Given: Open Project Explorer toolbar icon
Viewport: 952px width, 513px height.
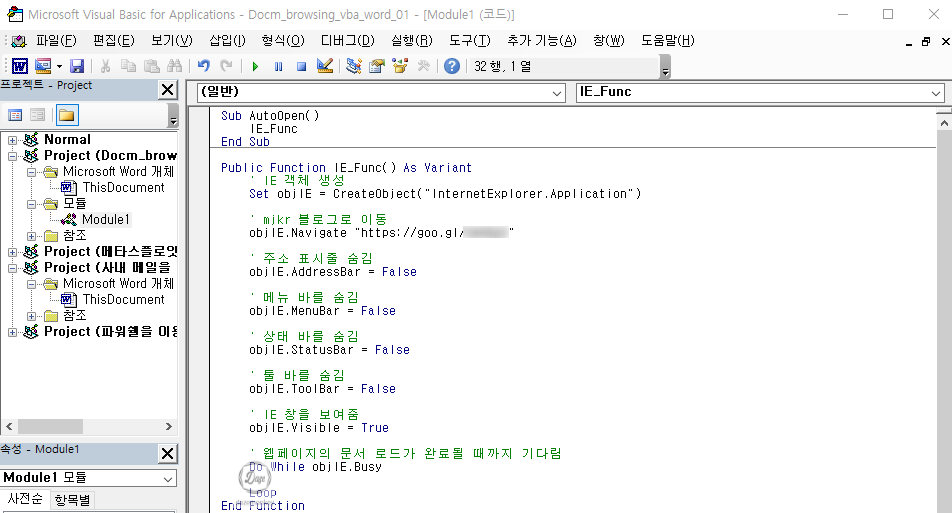Looking at the screenshot, I should point(353,66).
